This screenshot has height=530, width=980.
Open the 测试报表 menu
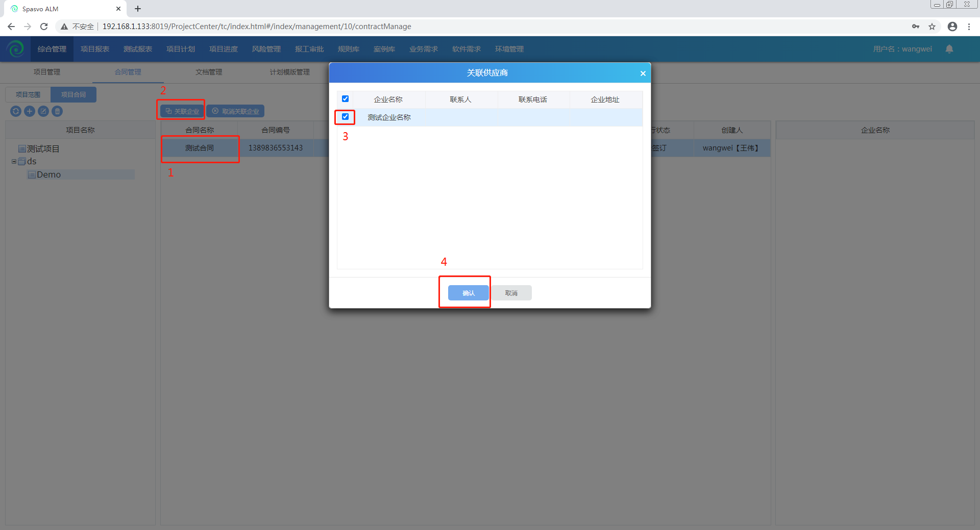(138, 49)
